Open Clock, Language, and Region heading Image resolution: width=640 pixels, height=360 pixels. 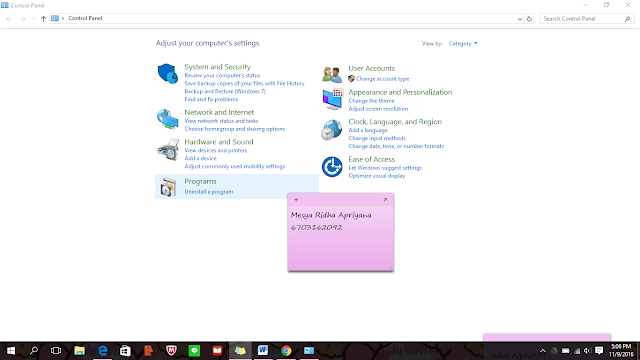pyautogui.click(x=395, y=122)
